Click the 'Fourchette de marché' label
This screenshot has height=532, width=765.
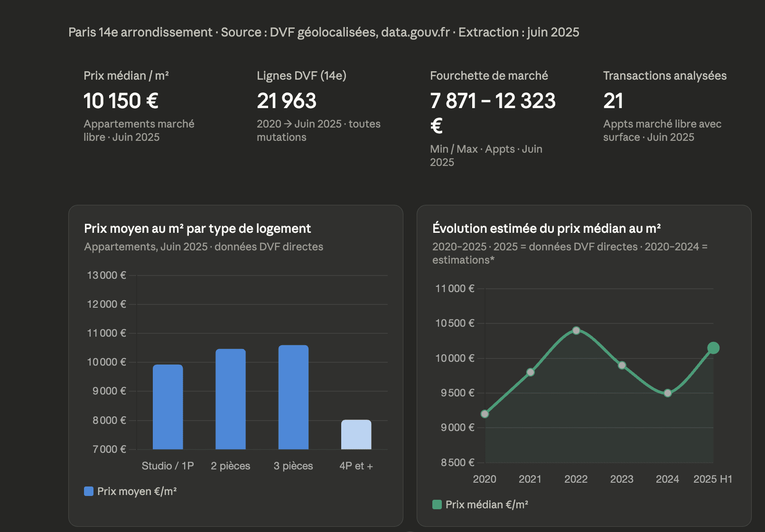489,76
